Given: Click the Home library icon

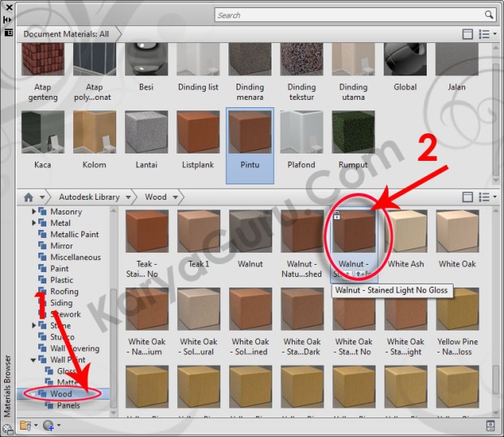Looking at the screenshot, I should click(28, 197).
